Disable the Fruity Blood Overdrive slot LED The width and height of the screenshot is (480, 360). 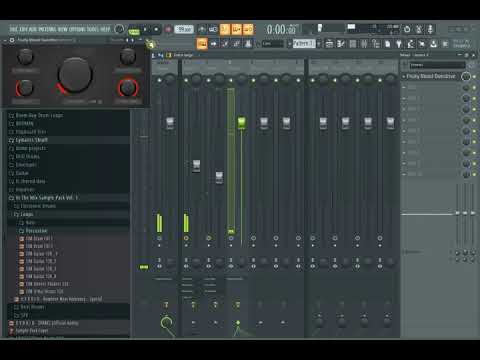click(474, 77)
